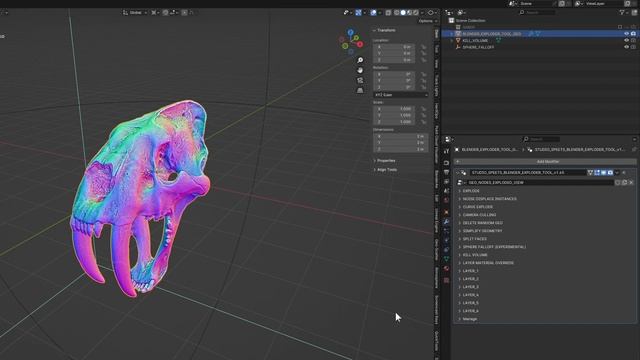Hide KILL_VOLUME object with eye icon

click(627, 40)
